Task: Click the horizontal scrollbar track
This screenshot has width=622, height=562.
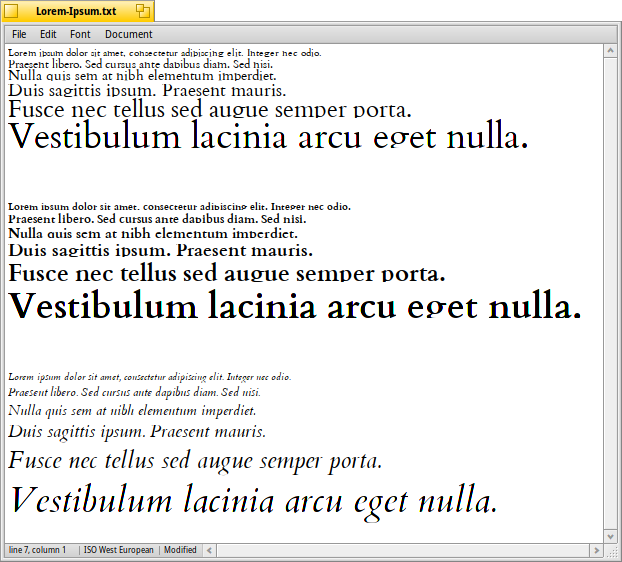Action: tap(403, 550)
